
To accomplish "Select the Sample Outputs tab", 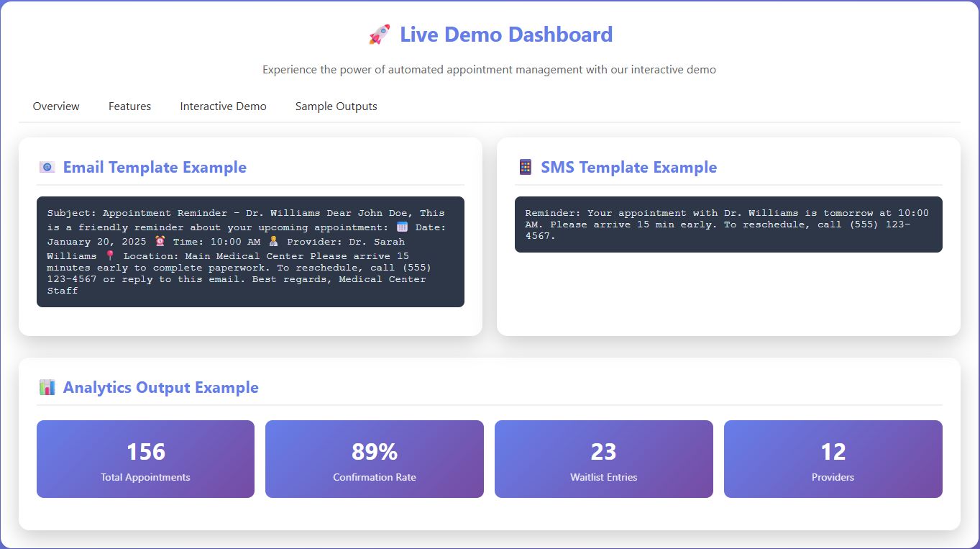I will 336,106.
